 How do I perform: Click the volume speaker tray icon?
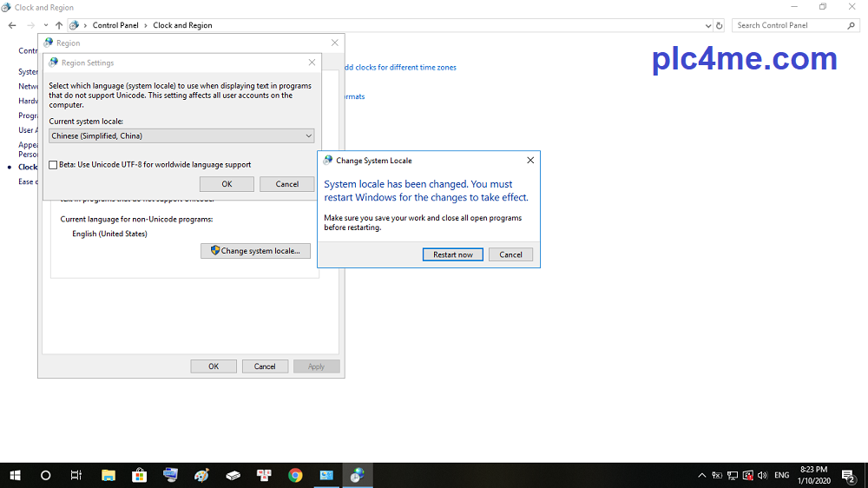[762, 475]
